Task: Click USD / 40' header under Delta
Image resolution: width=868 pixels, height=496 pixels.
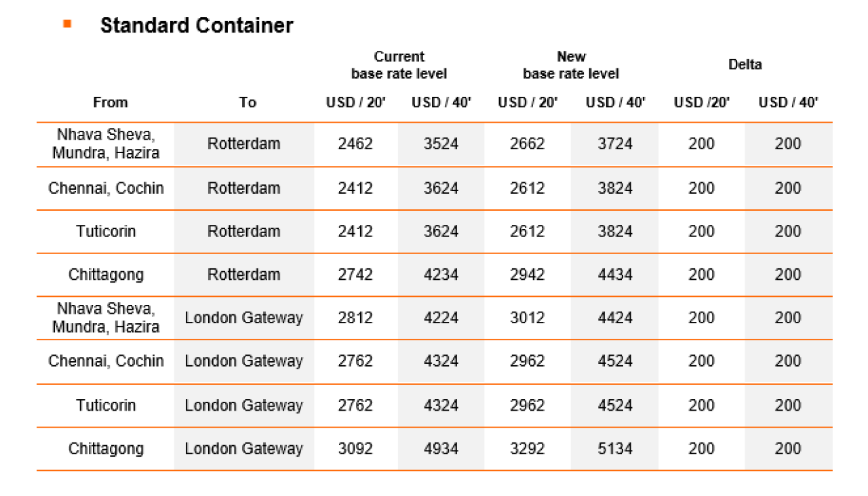Action: click(x=788, y=102)
